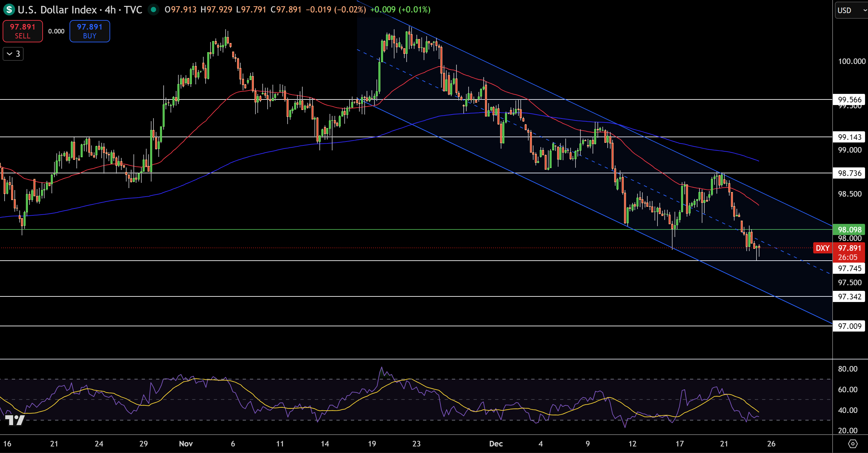Click the 97.342 horizontal line price label

coord(849,296)
